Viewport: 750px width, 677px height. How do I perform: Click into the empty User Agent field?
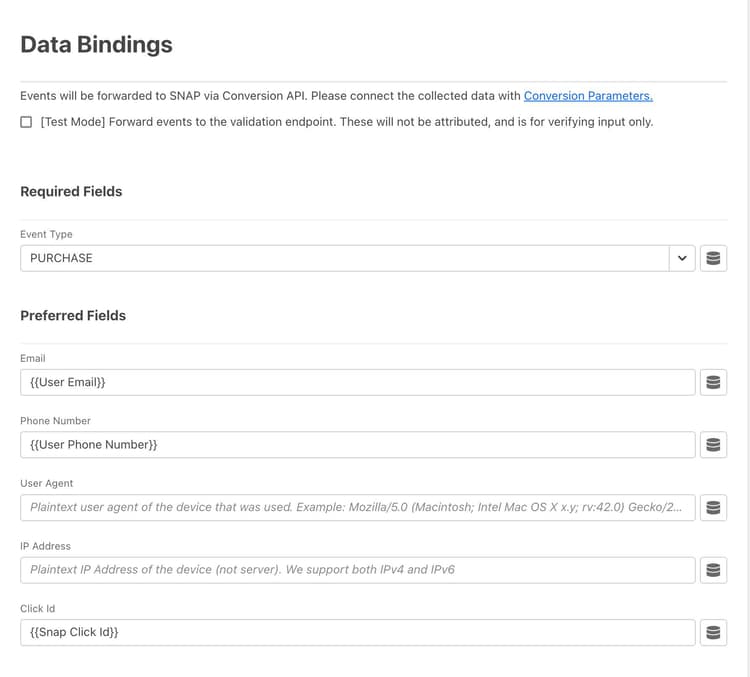(357, 507)
